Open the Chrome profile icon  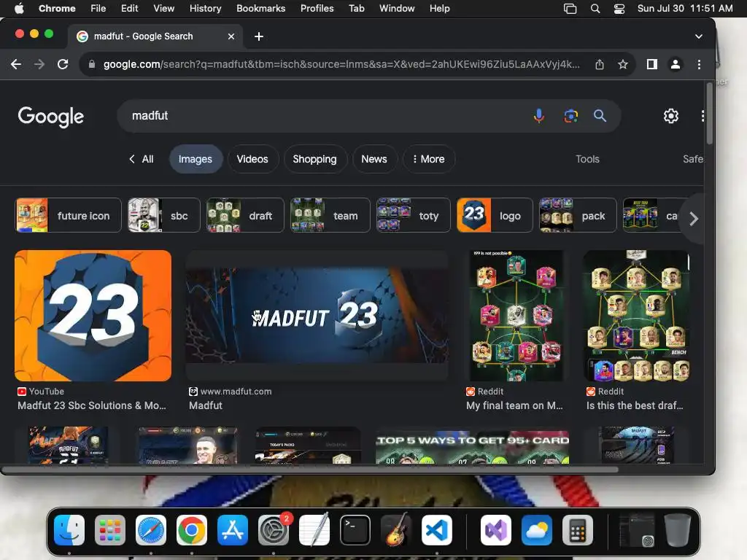tap(675, 64)
